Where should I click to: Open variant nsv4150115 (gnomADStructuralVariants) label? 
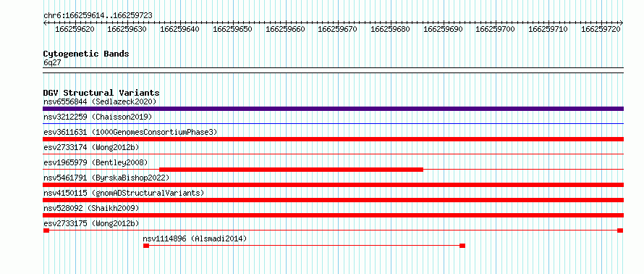(124, 193)
